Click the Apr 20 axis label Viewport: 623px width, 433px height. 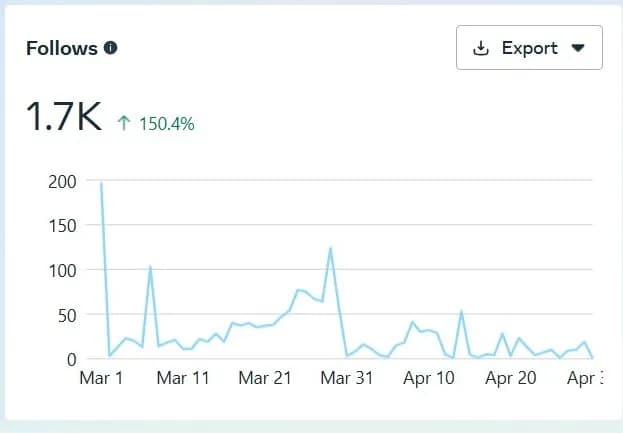tap(512, 378)
